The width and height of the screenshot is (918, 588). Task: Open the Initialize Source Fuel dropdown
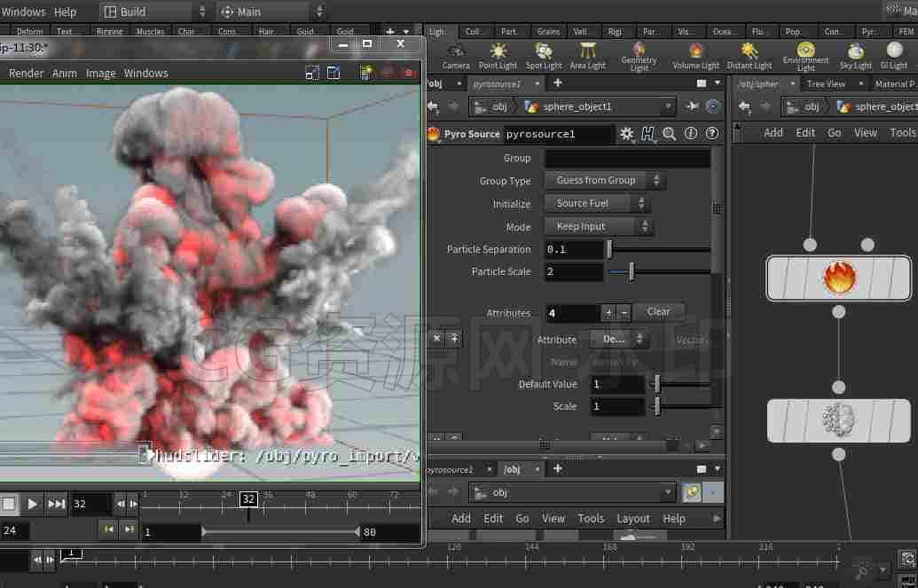click(597, 203)
